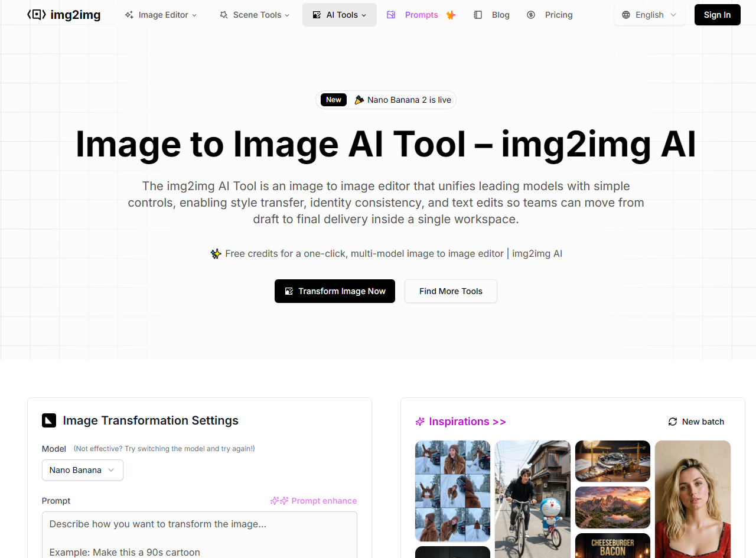756x558 pixels.
Task: Open the Nano Banana model dropdown
Action: [x=82, y=470]
